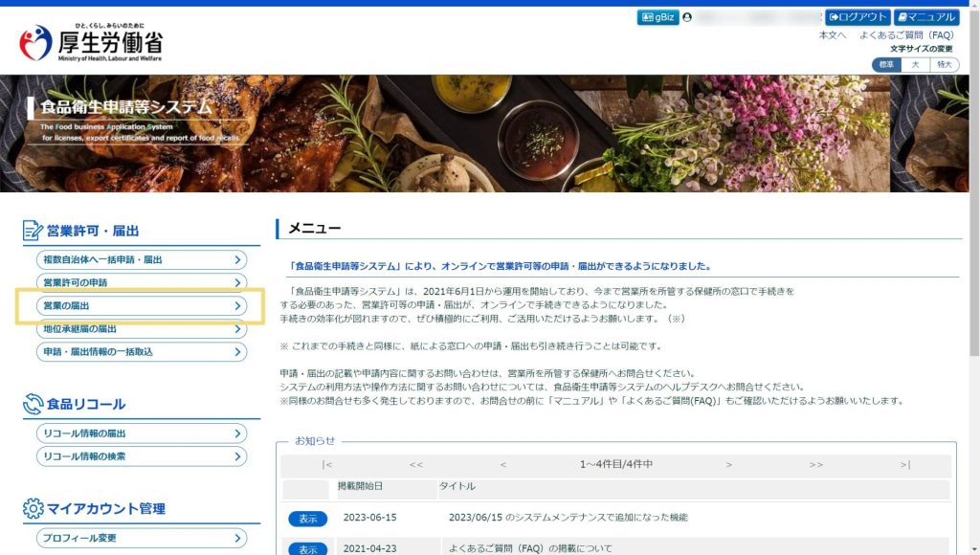
Task: Set text size to 大
Action: [915, 64]
